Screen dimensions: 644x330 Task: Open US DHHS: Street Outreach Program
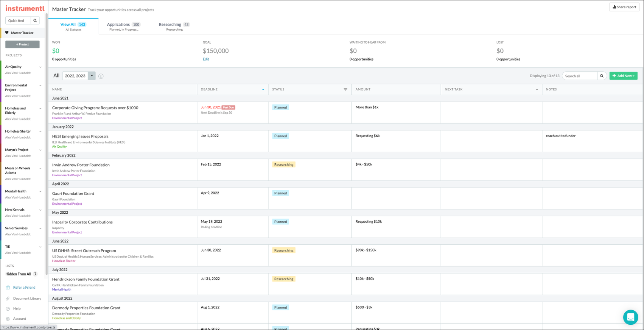coord(84,251)
